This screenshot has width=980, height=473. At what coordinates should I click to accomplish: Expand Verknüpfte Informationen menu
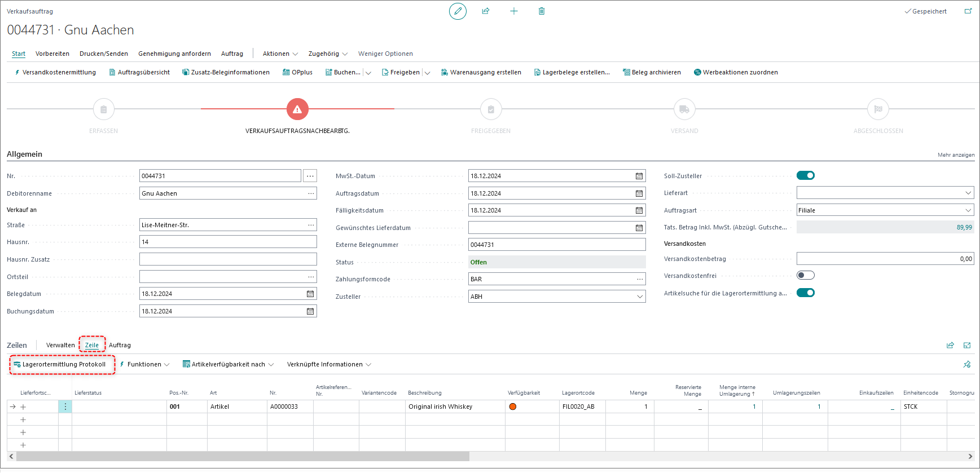tap(329, 364)
